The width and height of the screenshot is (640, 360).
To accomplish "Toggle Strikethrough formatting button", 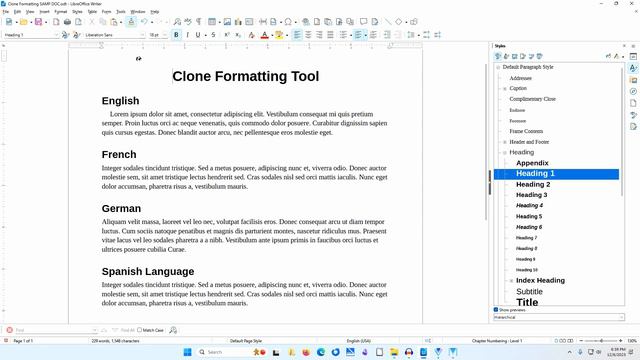I will tap(213, 35).
